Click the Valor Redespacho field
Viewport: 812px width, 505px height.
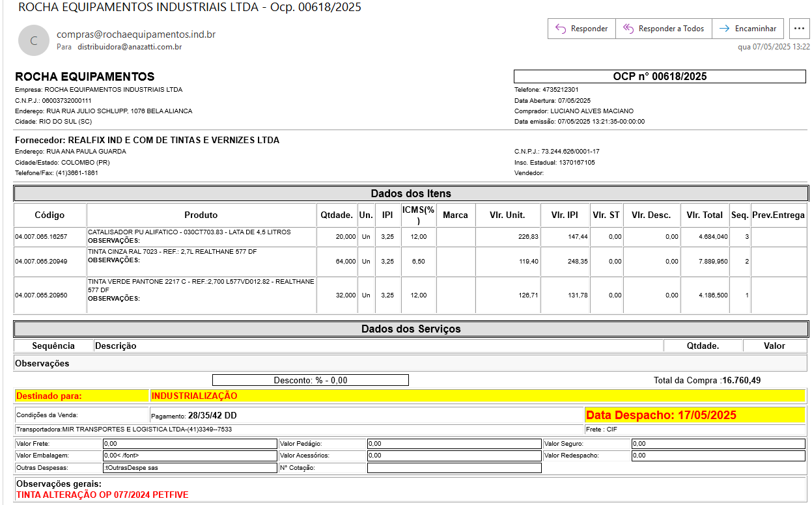[x=718, y=456]
